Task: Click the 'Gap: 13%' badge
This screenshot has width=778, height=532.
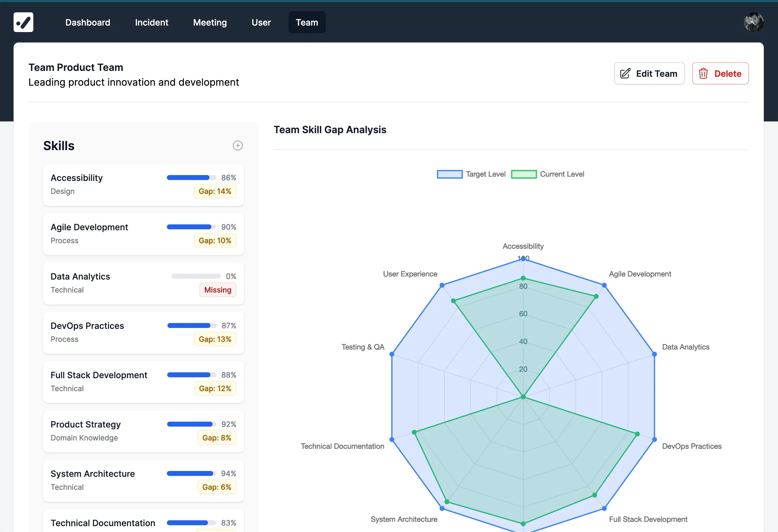Action: (215, 339)
